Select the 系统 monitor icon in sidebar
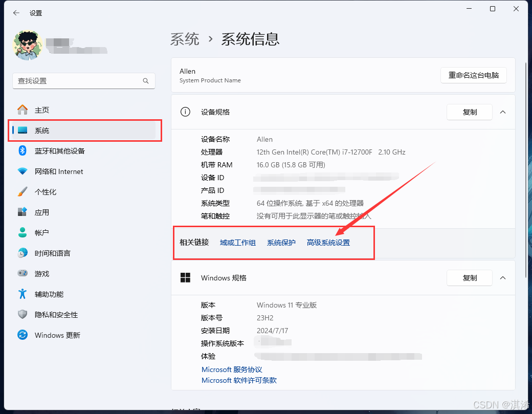 [x=23, y=130]
